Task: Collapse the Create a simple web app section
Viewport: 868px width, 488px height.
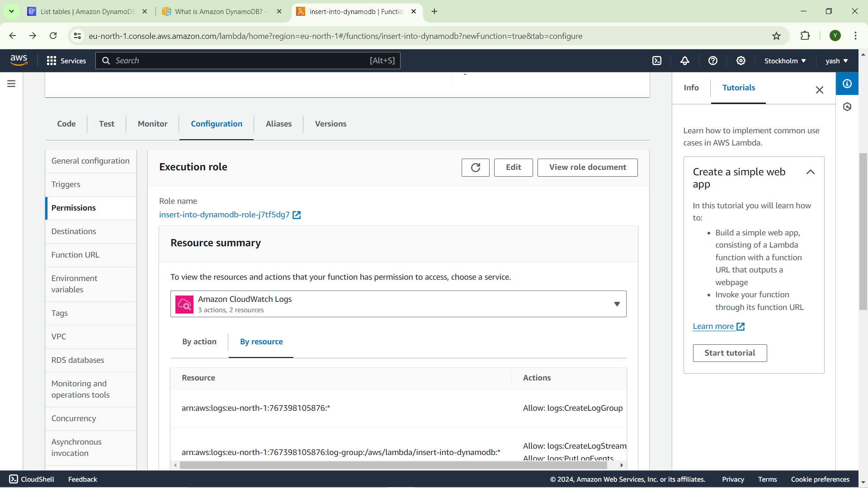Action: 811,172
